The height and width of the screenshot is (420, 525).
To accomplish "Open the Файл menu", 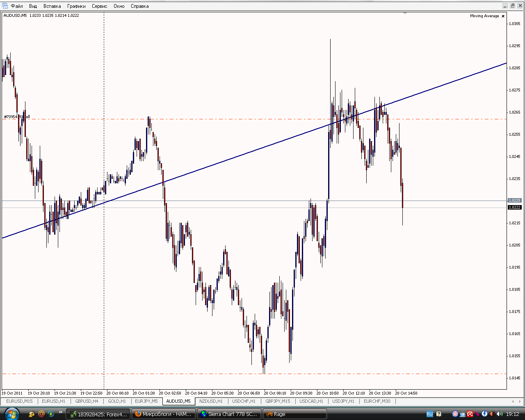I will click(x=17, y=6).
